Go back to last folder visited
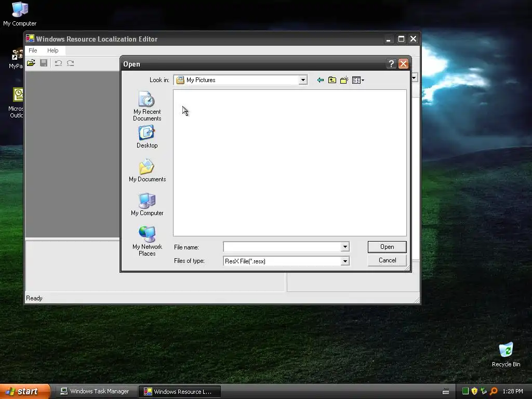This screenshot has width=532, height=399. pos(320,80)
